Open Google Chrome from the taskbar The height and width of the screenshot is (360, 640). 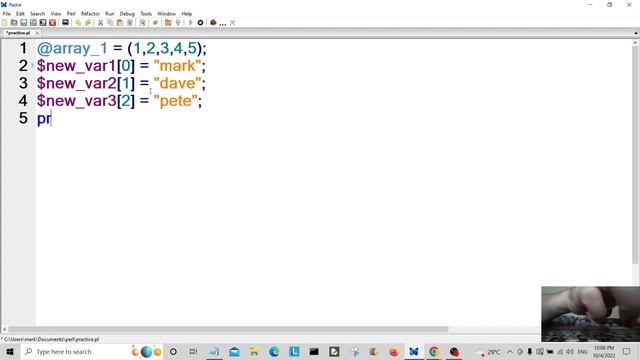(434, 351)
